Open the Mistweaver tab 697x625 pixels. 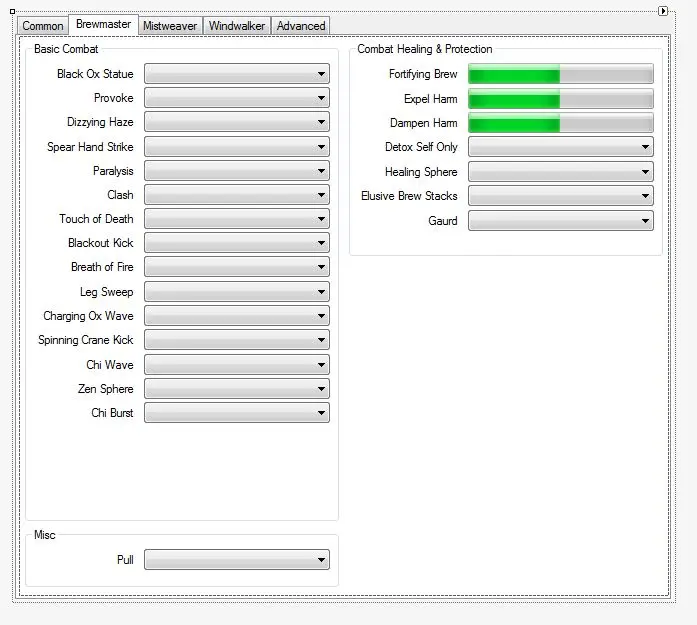click(x=169, y=26)
